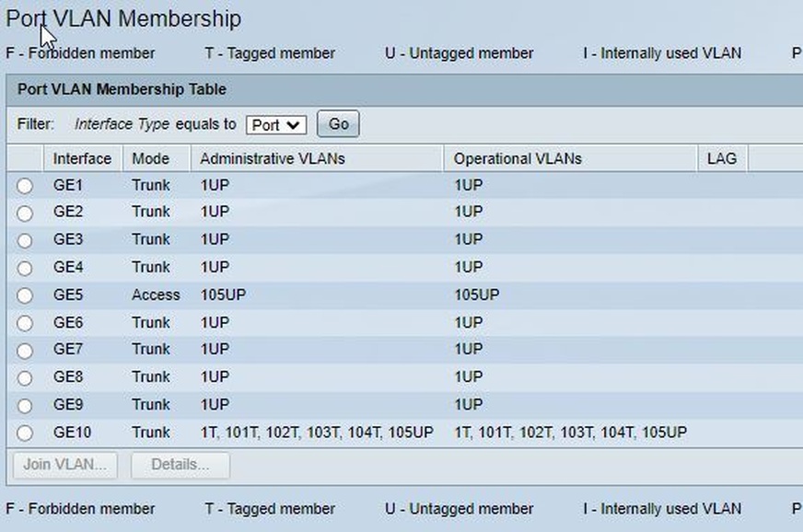Viewport: 803px width, 532px height.
Task: Click the Join VLAN button
Action: click(65, 465)
